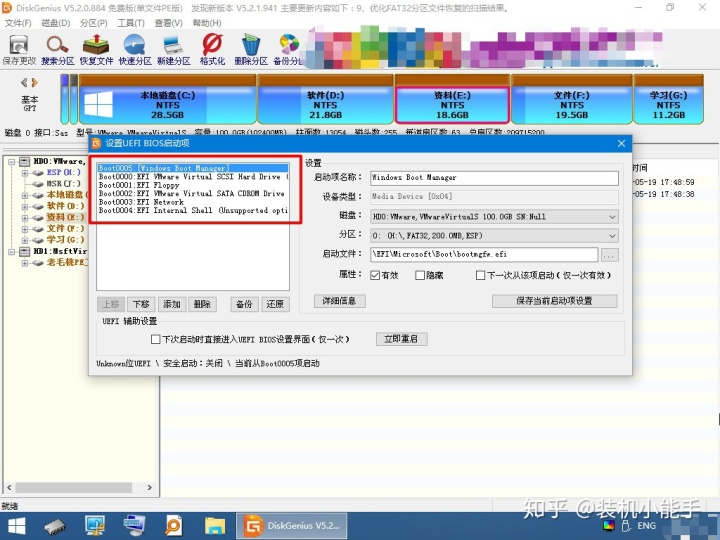This screenshot has height=540, width=720.
Task: Collapse the HD1:MsftVir disk tree node
Action: coord(11,252)
